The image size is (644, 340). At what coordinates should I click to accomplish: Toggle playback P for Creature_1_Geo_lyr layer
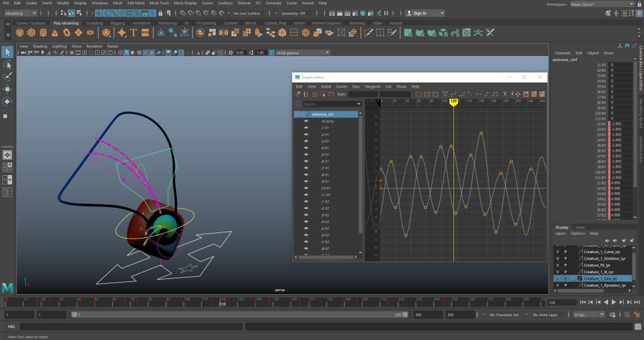[565, 278]
